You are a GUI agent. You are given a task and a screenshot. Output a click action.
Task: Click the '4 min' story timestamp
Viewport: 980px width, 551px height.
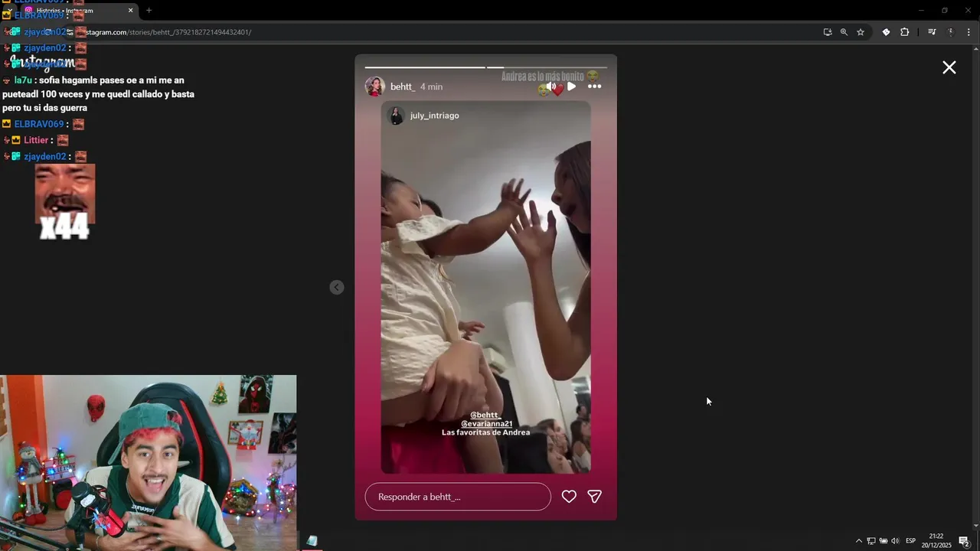point(431,86)
